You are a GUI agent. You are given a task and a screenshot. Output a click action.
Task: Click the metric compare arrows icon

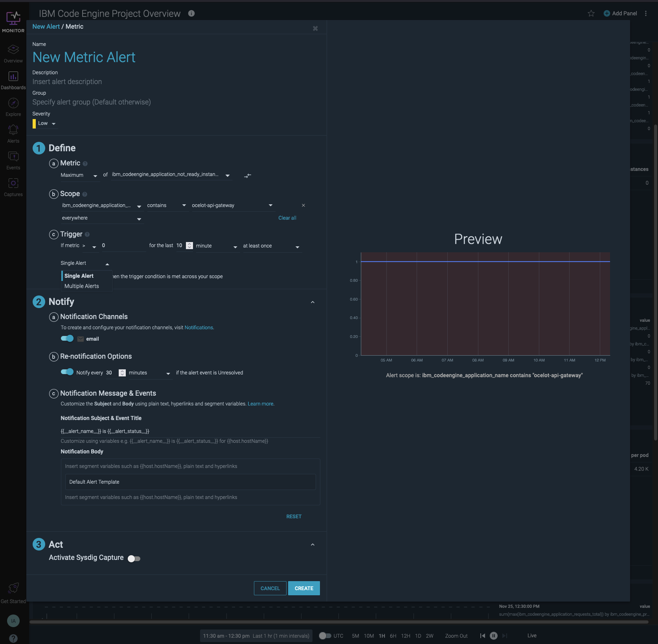point(248,176)
